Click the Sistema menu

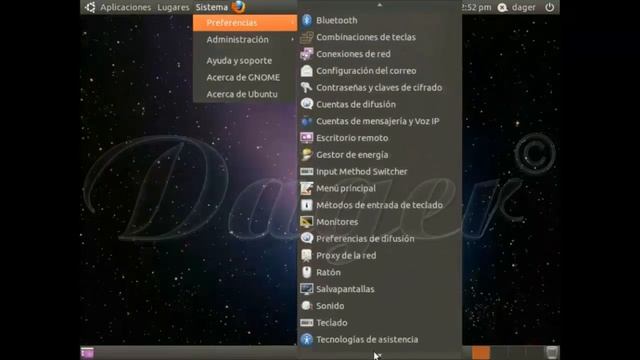212,7
